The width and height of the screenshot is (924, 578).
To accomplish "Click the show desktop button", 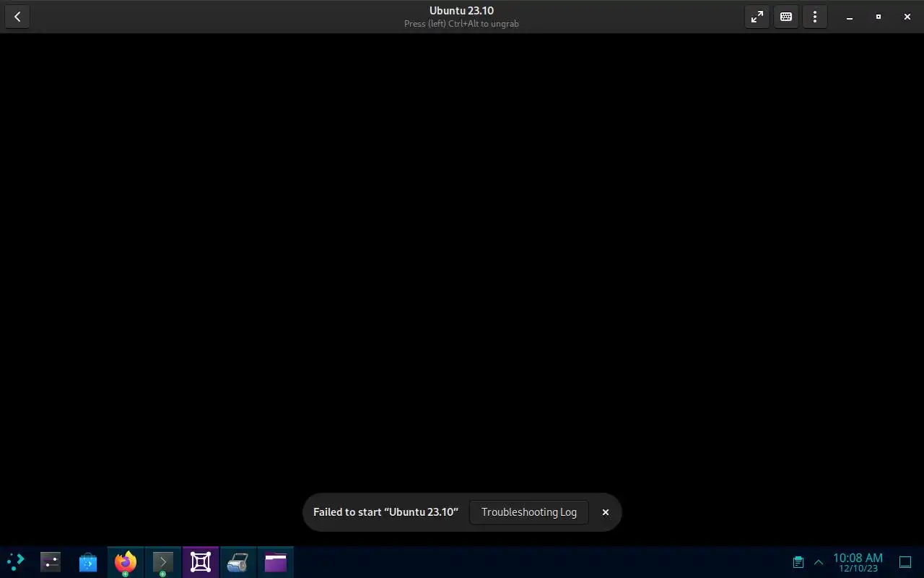I will (x=905, y=562).
